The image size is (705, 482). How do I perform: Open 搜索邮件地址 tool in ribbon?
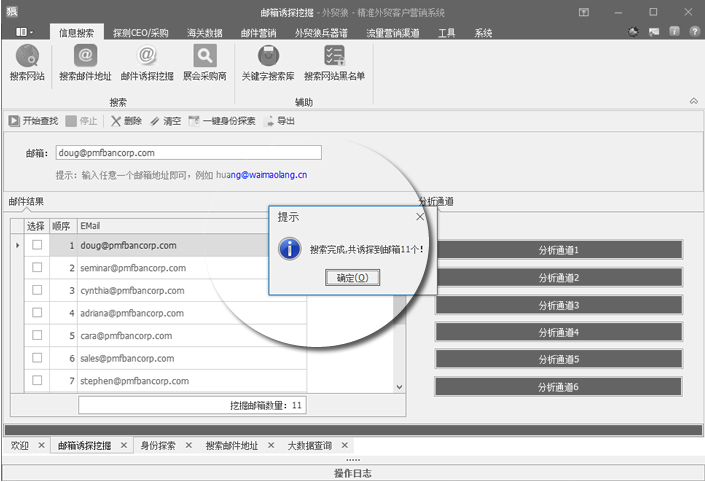click(x=85, y=56)
